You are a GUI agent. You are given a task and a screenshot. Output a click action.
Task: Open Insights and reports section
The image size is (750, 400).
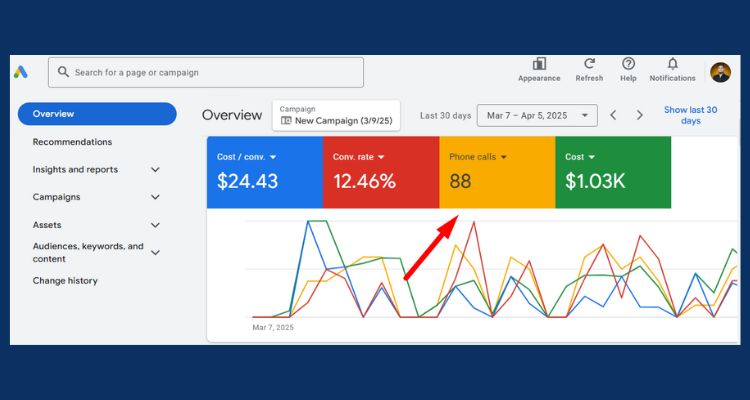pos(75,170)
